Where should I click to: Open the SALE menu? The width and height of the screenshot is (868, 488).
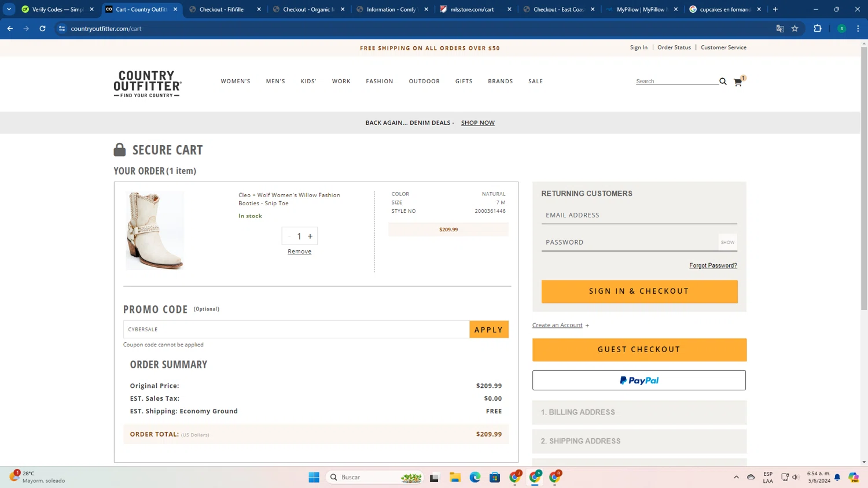[536, 82]
